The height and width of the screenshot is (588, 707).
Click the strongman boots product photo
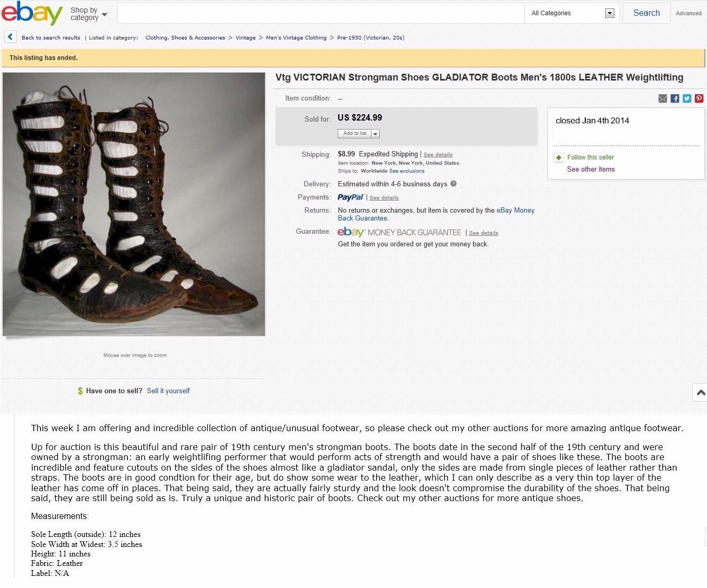134,204
